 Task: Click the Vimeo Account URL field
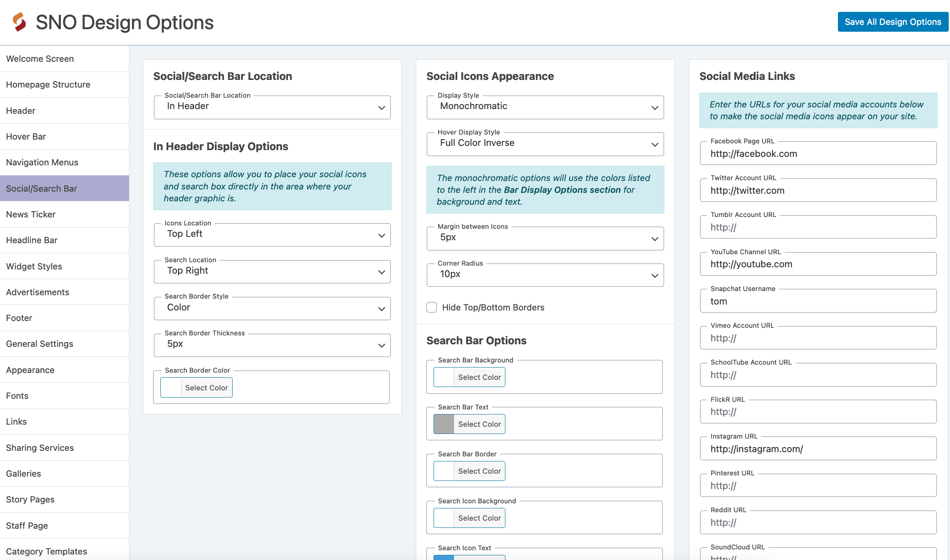[818, 338]
